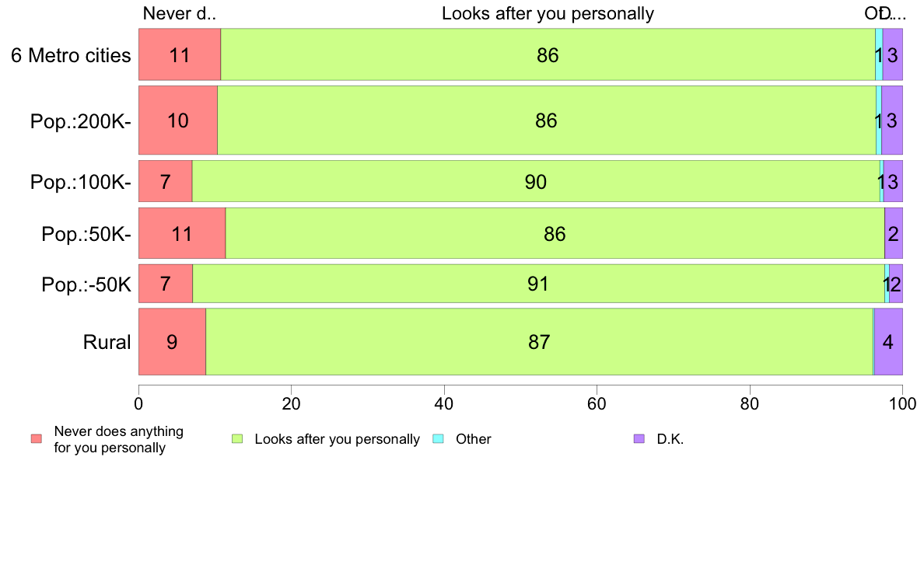This screenshot has width=924, height=572.
Task: Click the 60 tick on the x-axis
Action: (597, 403)
